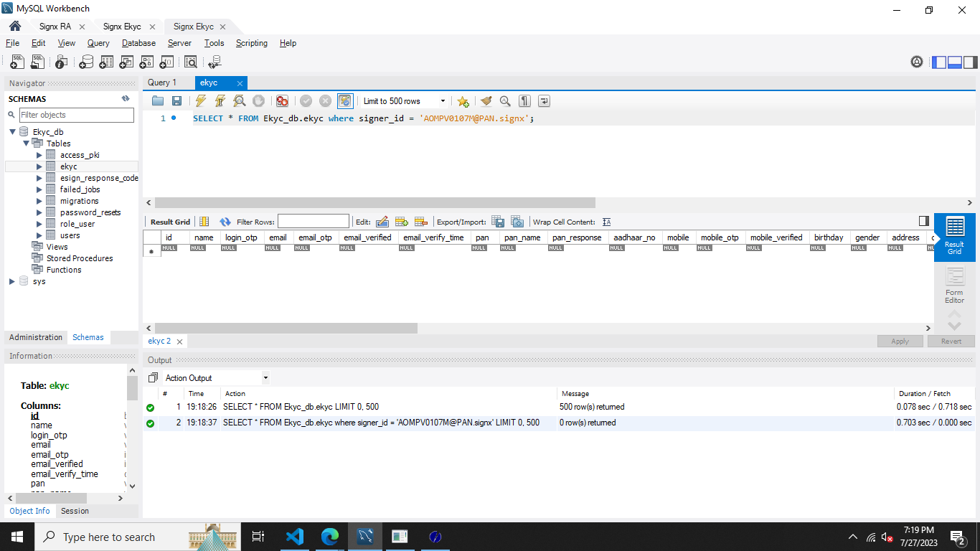Create new function toolbar icon

[x=166, y=62]
